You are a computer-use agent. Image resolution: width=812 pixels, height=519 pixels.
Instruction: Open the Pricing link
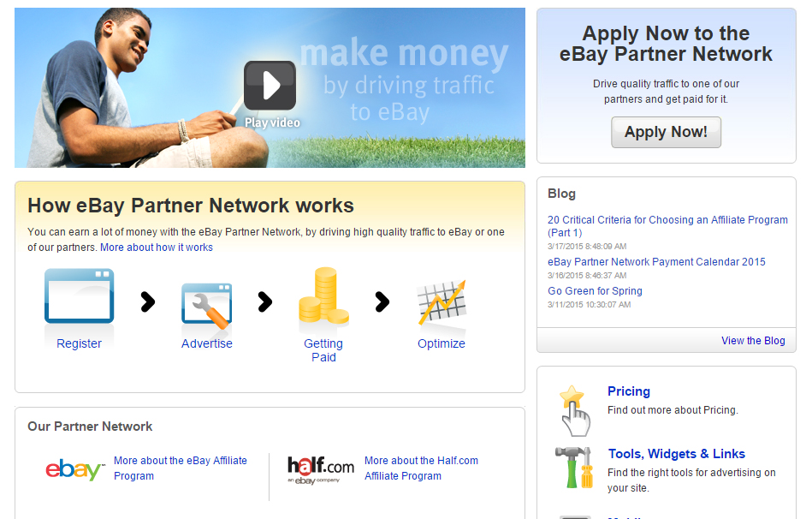[629, 391]
